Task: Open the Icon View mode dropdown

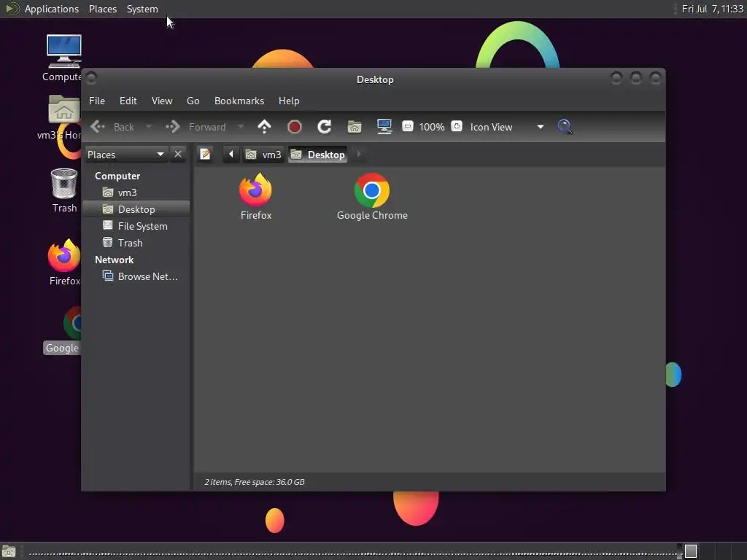Action: coord(508,127)
